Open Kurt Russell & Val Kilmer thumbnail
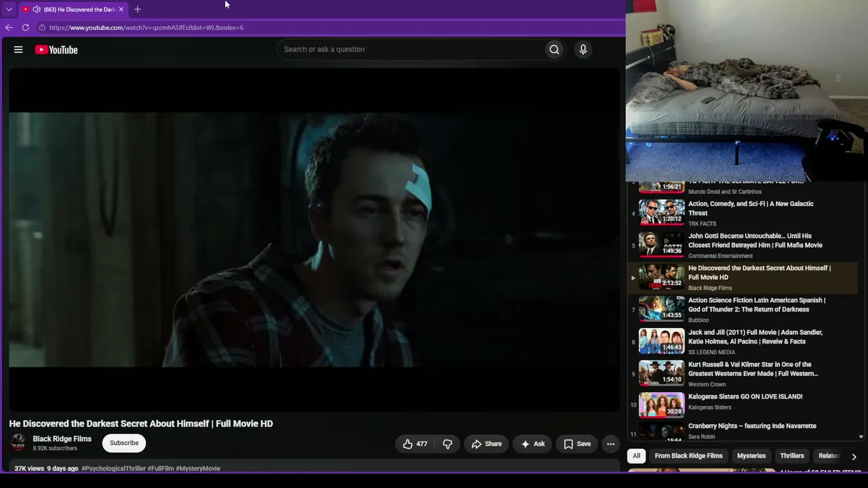868x488 pixels. pyautogui.click(x=662, y=373)
